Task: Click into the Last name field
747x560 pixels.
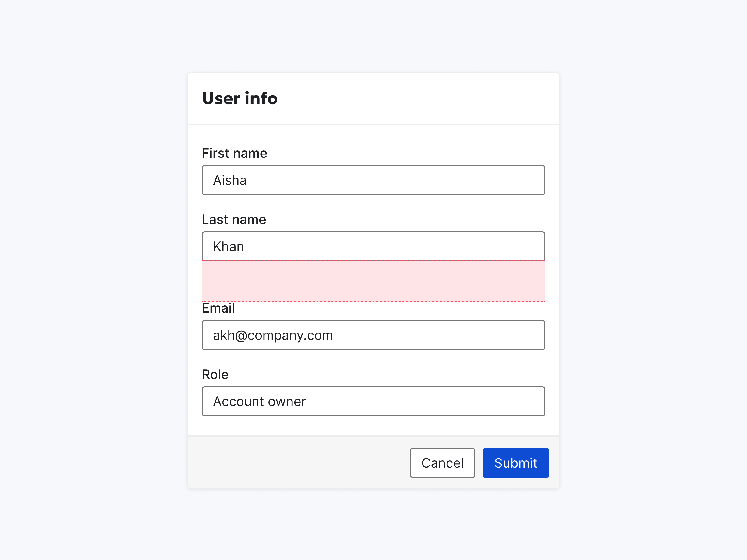Action: (x=373, y=246)
